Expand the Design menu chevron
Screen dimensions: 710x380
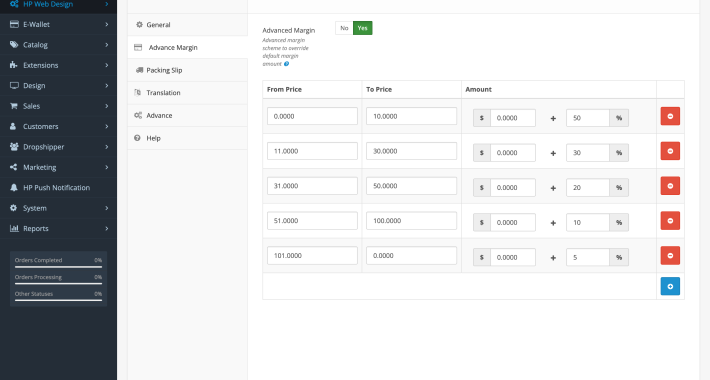click(107, 86)
